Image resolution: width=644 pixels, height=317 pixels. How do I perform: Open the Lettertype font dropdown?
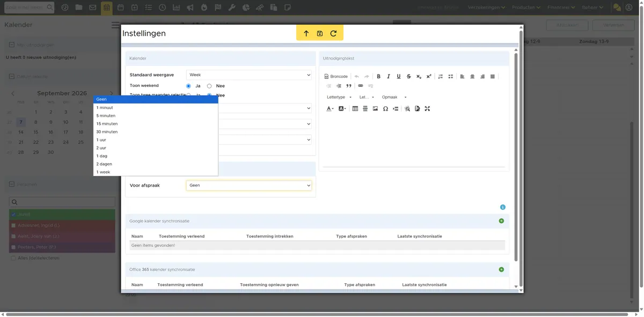pyautogui.click(x=339, y=97)
